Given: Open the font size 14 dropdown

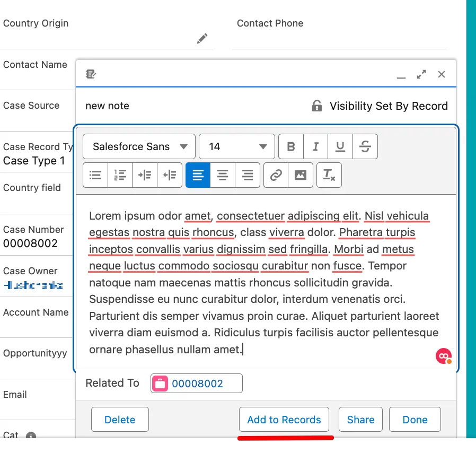Looking at the screenshot, I should click(236, 147).
